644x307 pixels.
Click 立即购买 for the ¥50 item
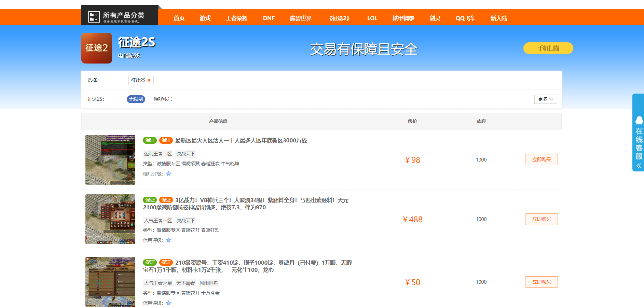click(541, 282)
